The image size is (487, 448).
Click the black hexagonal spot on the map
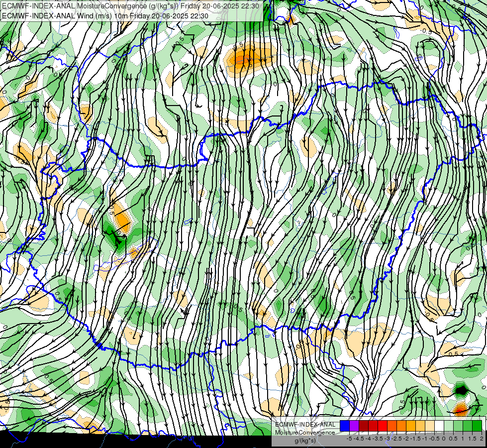coord(461,390)
